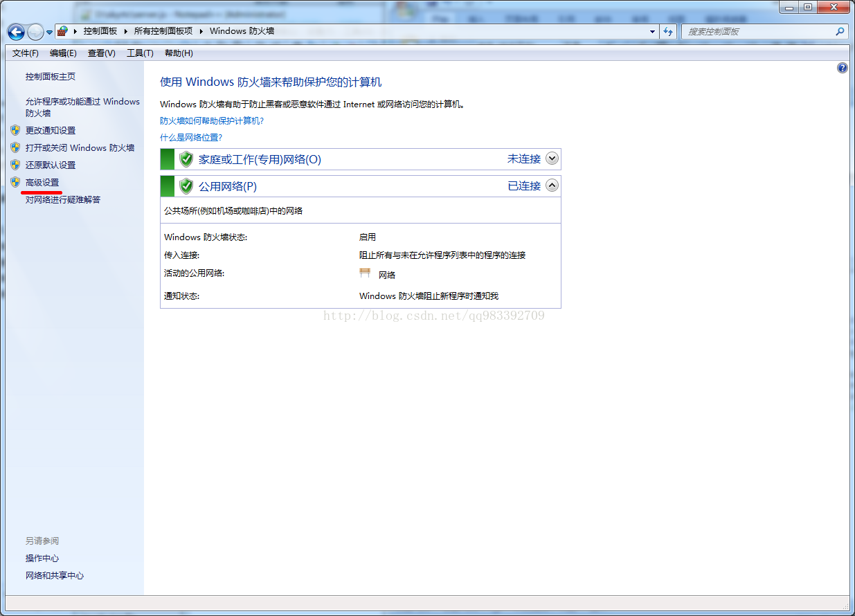Minimize the firewall window
This screenshot has width=855, height=616.
(x=789, y=7)
